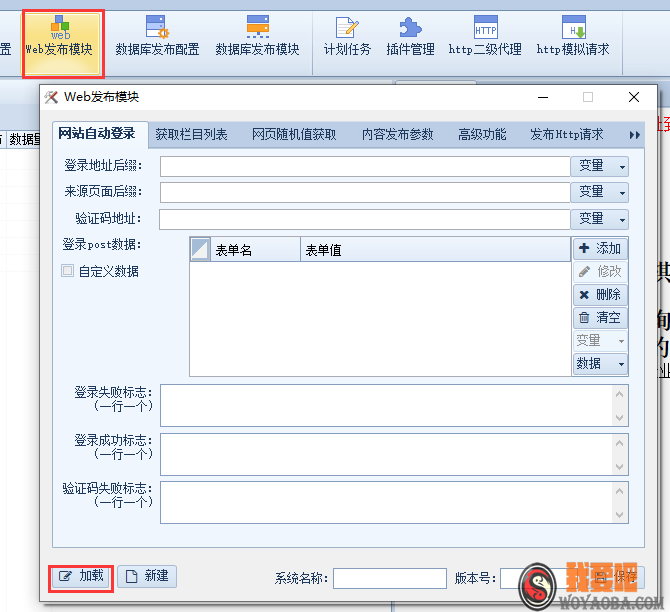This screenshot has width=670, height=612.
Task: Switch to 网页随机值获取 tab
Action: (x=294, y=135)
